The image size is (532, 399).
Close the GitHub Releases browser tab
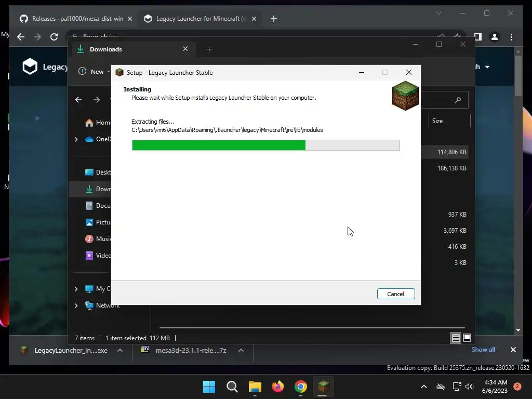click(x=129, y=19)
